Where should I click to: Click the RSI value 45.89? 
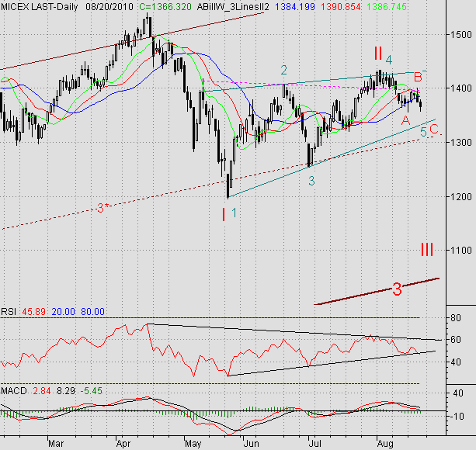click(33, 312)
